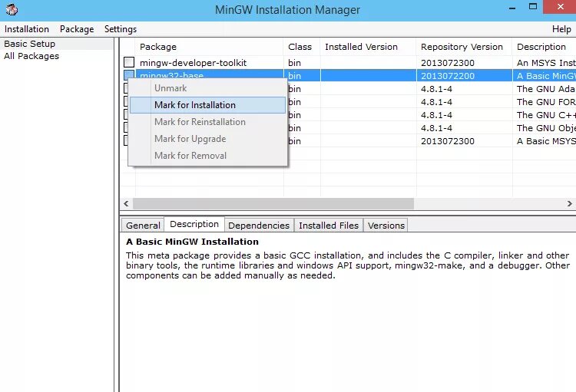Image resolution: width=576 pixels, height=392 pixels.
Task: Click the Installed Version column header
Action: pyautogui.click(x=368, y=47)
